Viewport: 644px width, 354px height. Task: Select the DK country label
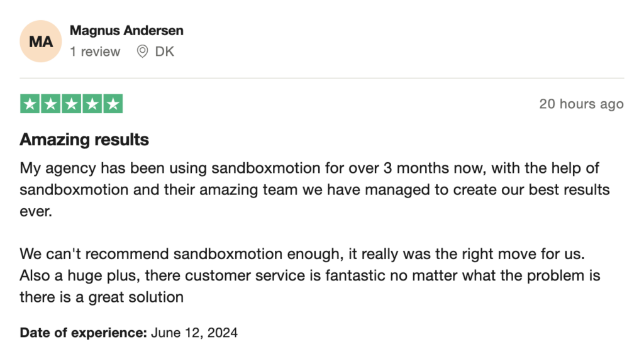[165, 52]
